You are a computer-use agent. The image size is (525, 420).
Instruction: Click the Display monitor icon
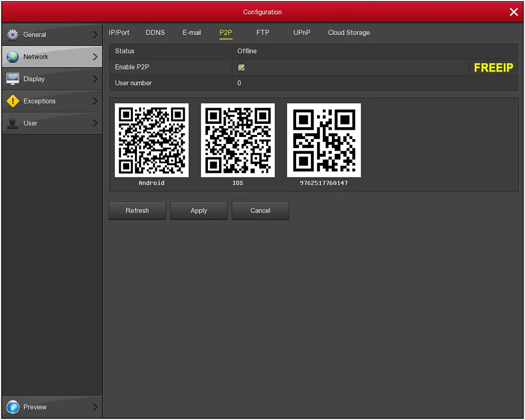(x=13, y=79)
